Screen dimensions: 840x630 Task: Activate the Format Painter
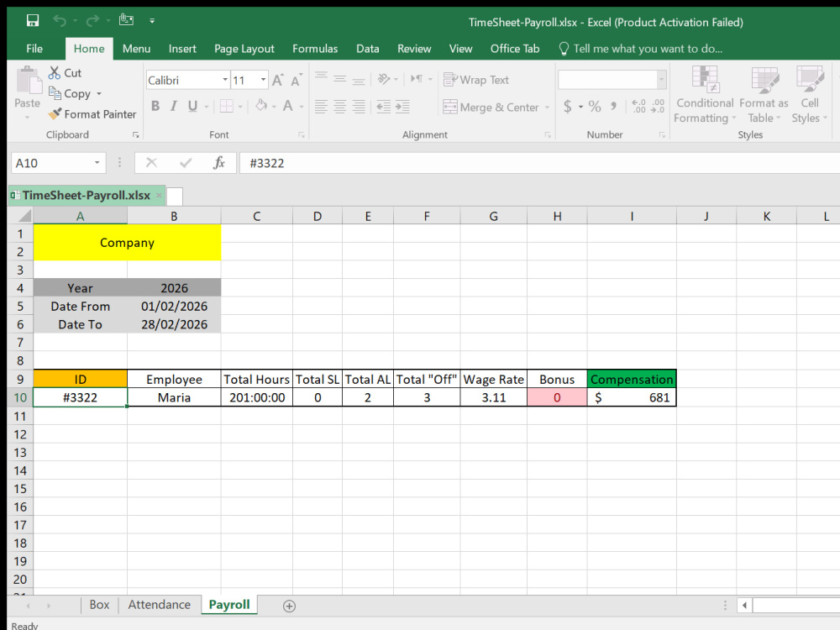pyautogui.click(x=92, y=114)
